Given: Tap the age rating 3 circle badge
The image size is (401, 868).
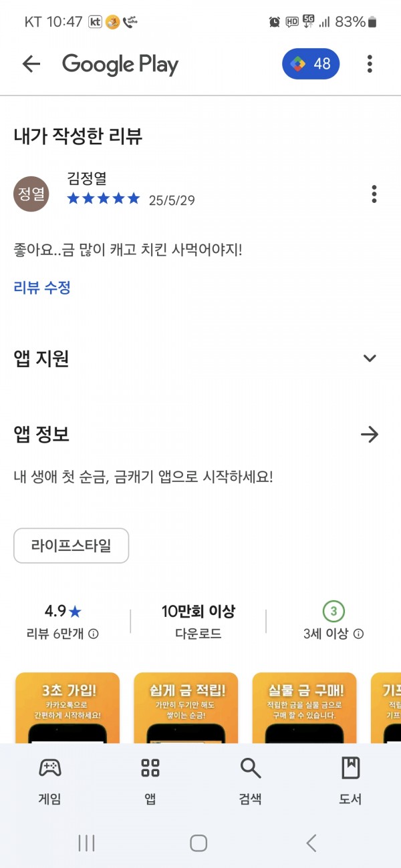Looking at the screenshot, I should [x=333, y=611].
